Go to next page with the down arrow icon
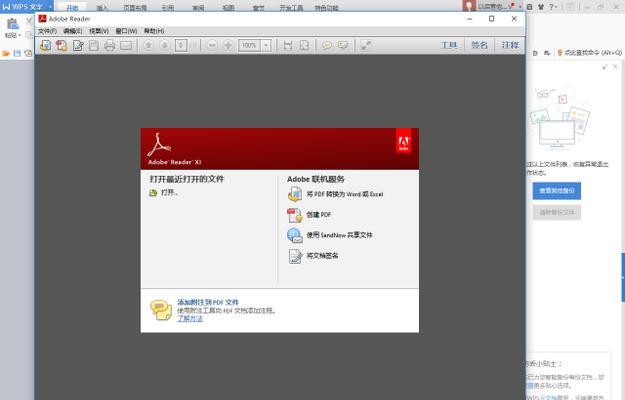625x400 pixels. pos(165,45)
